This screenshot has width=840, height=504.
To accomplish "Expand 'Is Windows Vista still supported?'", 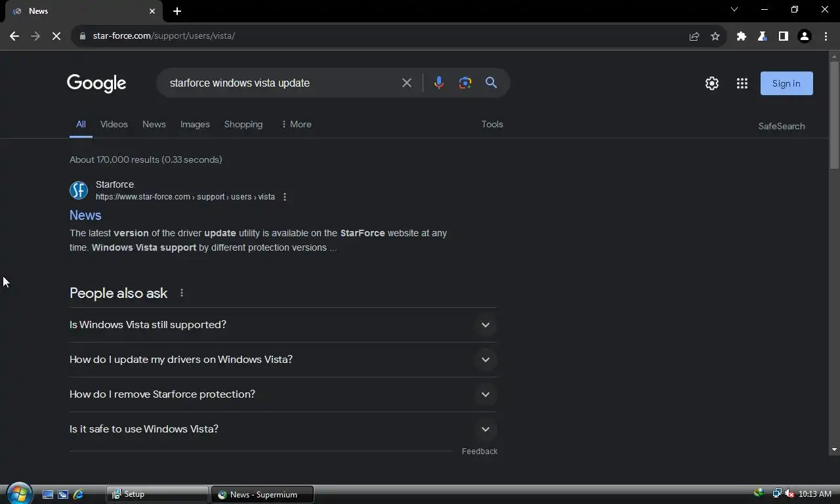I will coord(283,325).
